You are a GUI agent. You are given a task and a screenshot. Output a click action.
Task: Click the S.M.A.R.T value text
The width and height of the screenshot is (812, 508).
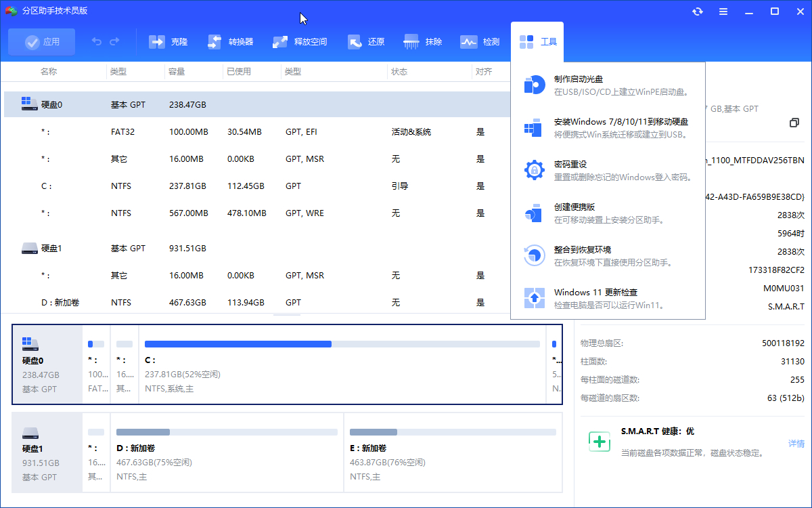(786, 307)
